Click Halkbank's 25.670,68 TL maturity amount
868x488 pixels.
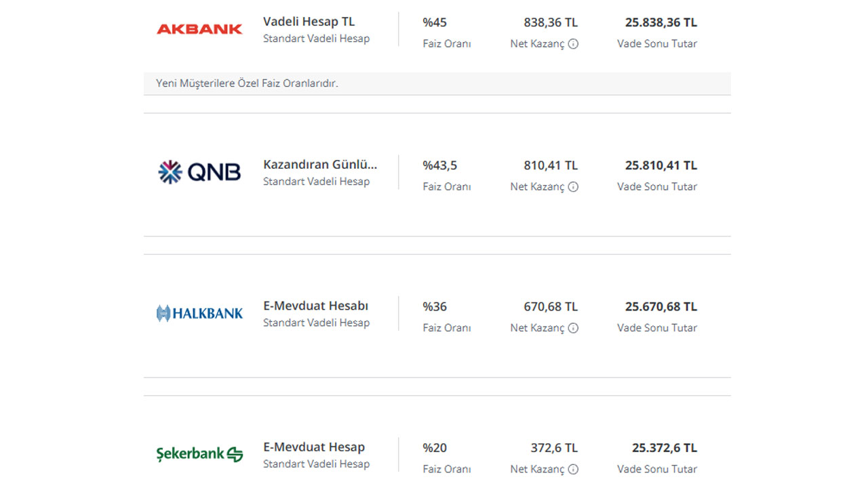click(x=661, y=306)
